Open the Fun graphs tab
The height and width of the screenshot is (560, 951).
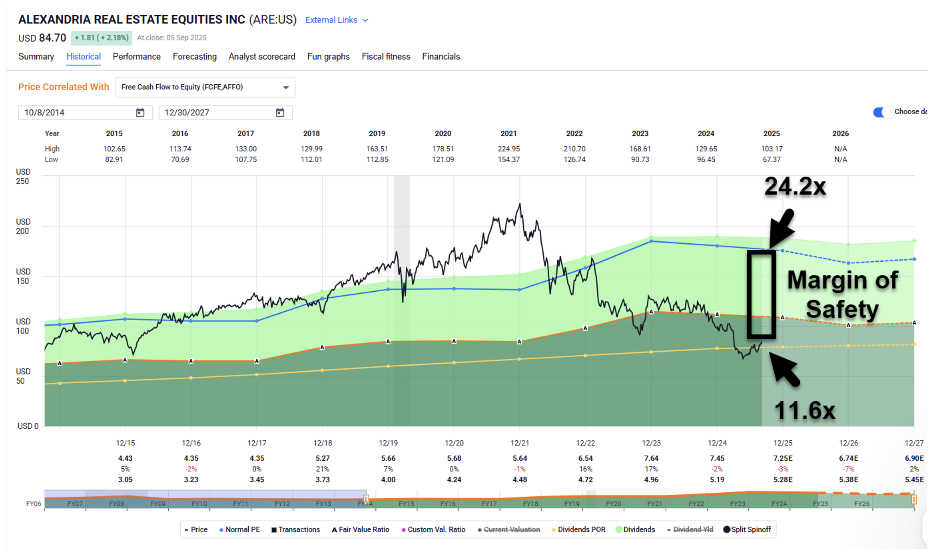pos(328,57)
